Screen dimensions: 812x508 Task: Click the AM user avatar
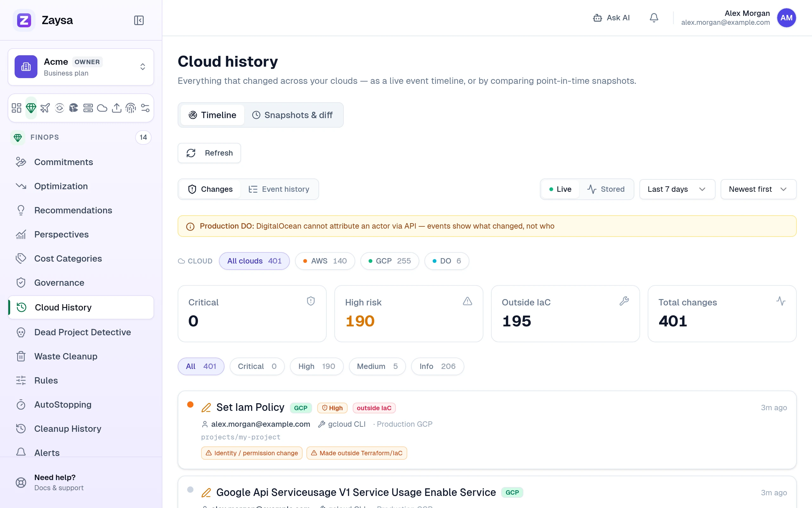786,18
